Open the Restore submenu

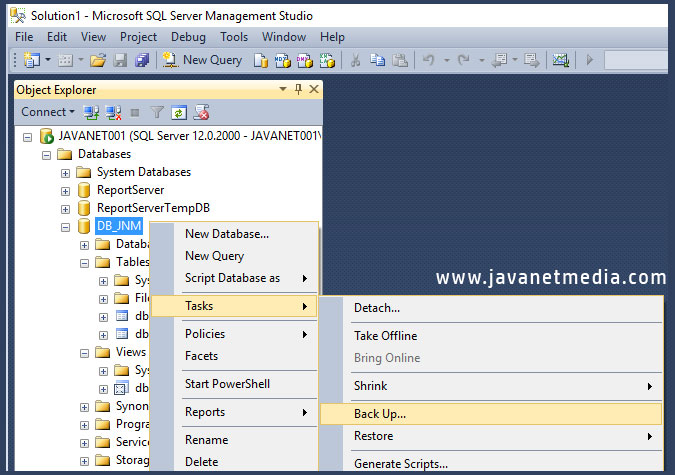coord(491,436)
